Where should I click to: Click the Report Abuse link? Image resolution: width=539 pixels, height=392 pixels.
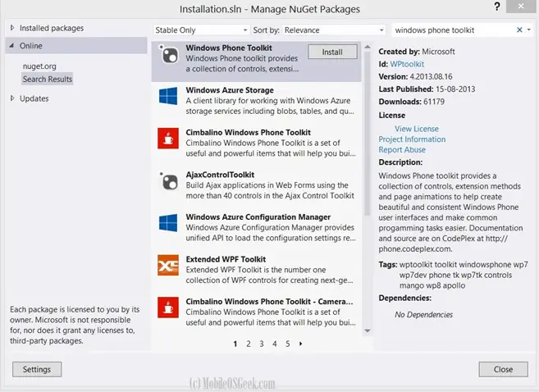point(402,150)
